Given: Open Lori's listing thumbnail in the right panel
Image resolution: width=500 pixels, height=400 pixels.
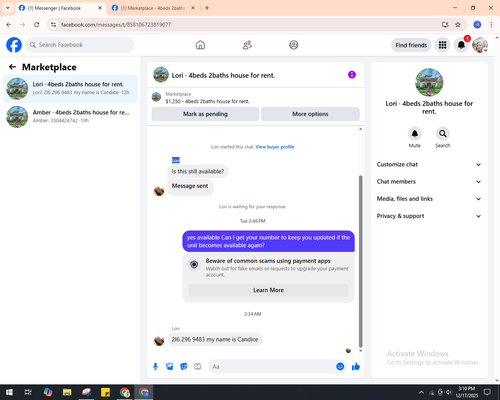Looking at the screenshot, I should (429, 82).
